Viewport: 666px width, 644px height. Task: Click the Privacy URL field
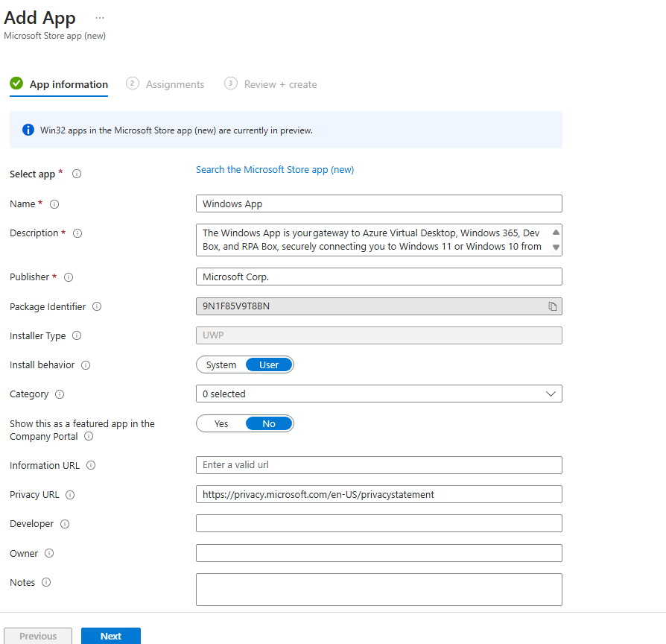[x=379, y=494]
